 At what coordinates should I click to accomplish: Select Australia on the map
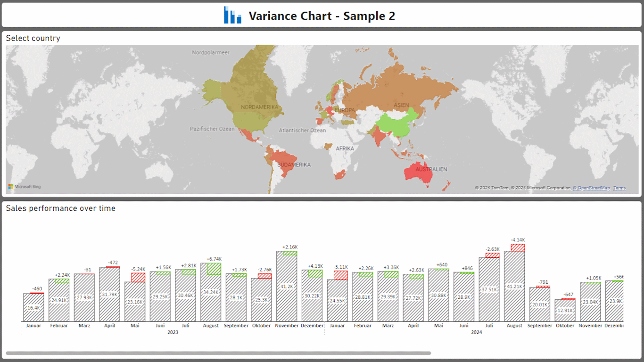[418, 173]
